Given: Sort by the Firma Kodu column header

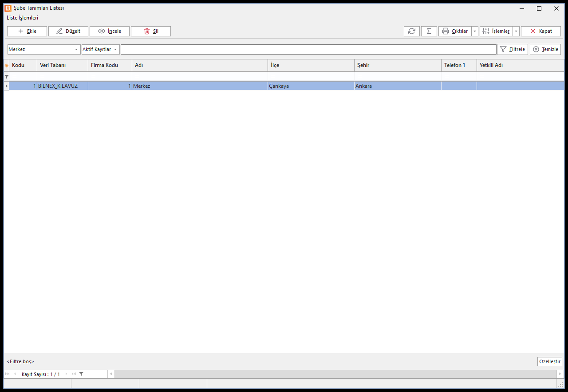Looking at the screenshot, I should 110,66.
